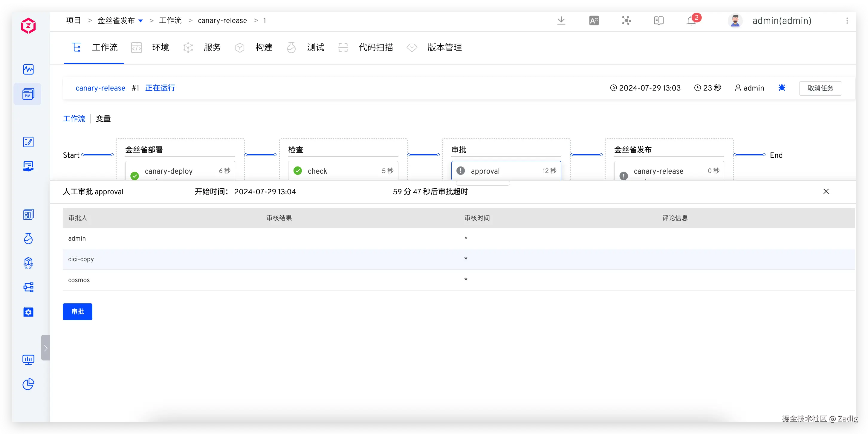This screenshot has height=434, width=868.
Task: Click the download icon in top bar
Action: [561, 21]
